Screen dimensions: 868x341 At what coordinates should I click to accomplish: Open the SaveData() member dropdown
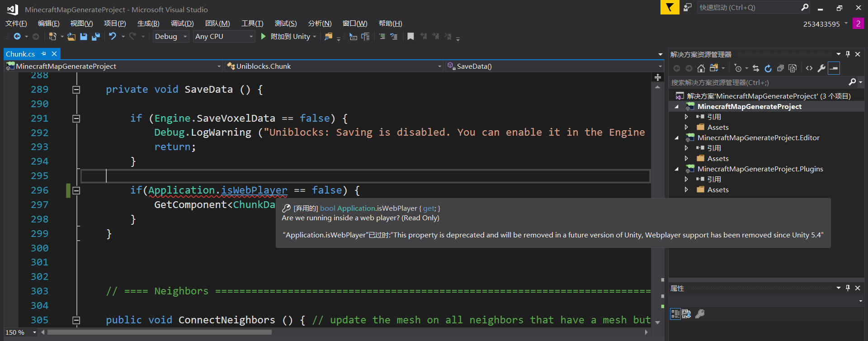[x=554, y=66]
